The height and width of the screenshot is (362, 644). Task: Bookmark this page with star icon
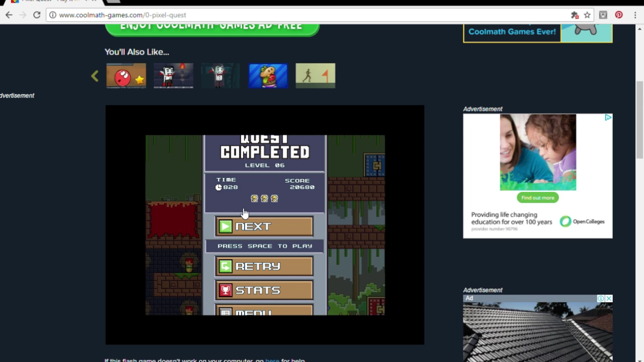(587, 15)
